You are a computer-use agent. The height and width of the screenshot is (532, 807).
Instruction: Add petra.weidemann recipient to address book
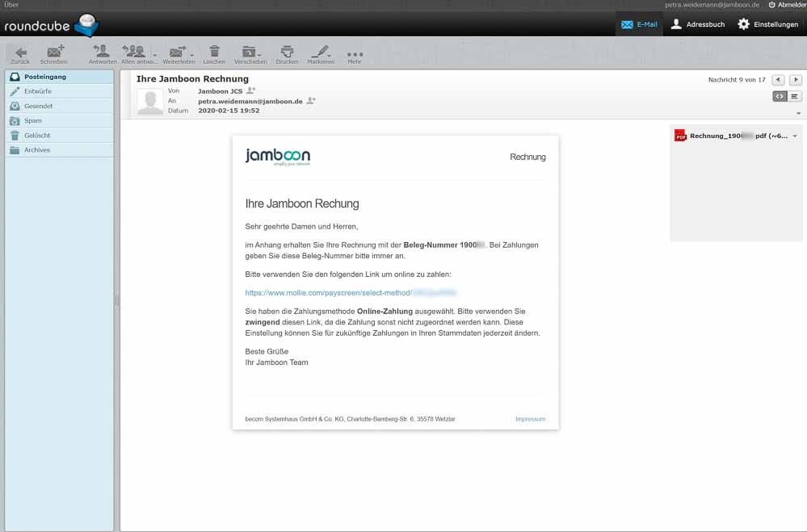point(311,101)
